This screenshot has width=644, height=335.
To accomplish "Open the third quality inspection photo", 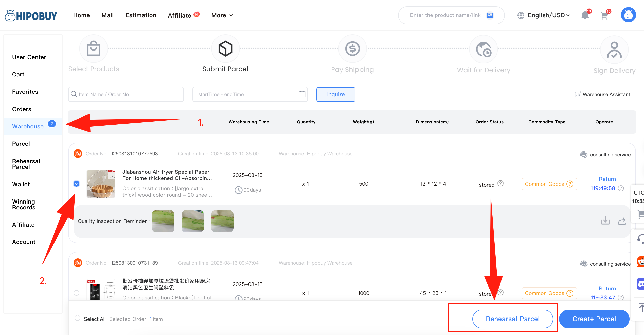I will pos(222,221).
